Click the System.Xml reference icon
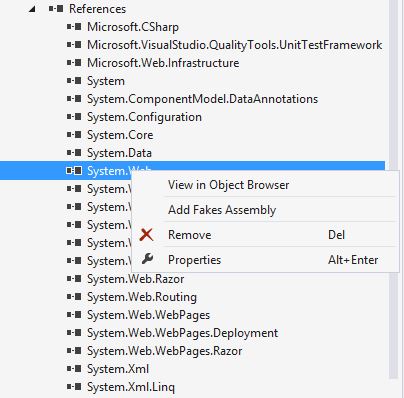Viewport: 404px width, 398px height. click(x=74, y=368)
